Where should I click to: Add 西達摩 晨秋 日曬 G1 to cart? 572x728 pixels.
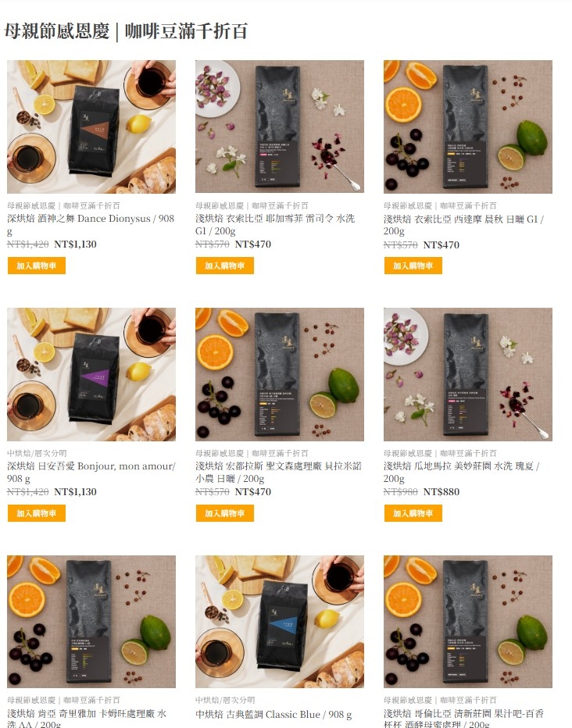pyautogui.click(x=413, y=266)
